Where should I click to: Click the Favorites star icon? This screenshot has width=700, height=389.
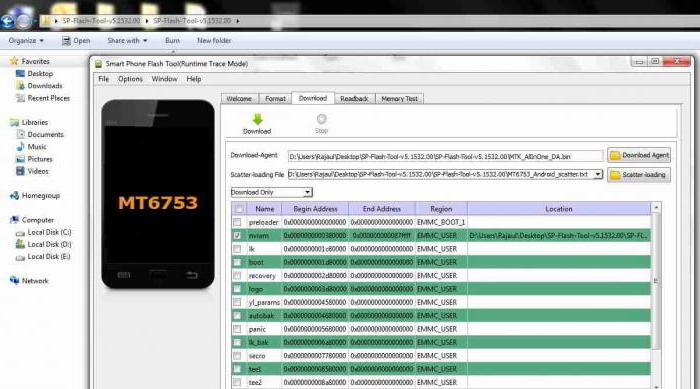pos(14,61)
